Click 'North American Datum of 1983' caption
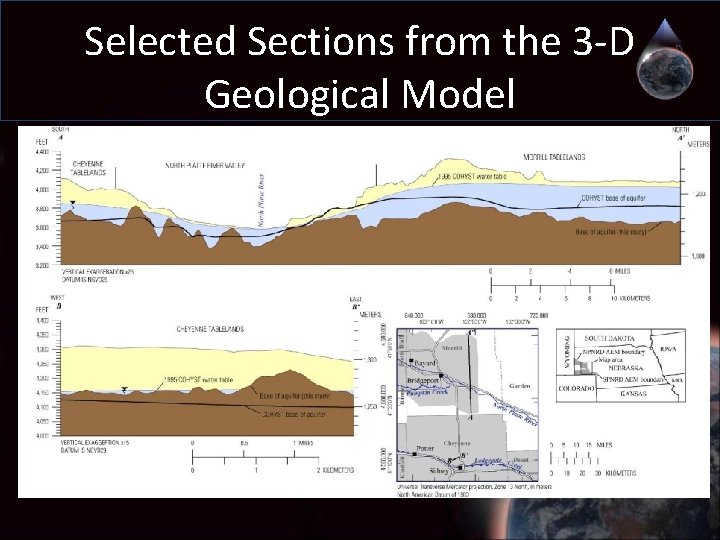720x540 pixels. click(x=433, y=495)
